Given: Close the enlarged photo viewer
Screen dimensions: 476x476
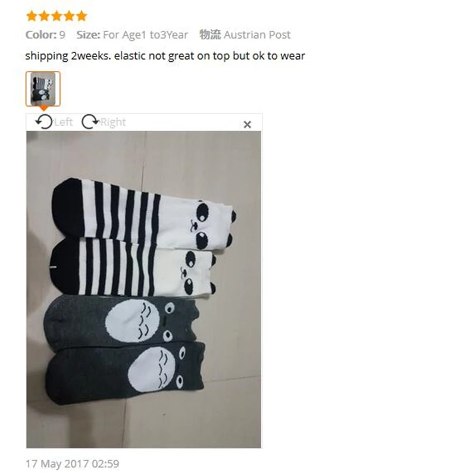Looking at the screenshot, I should click(247, 124).
